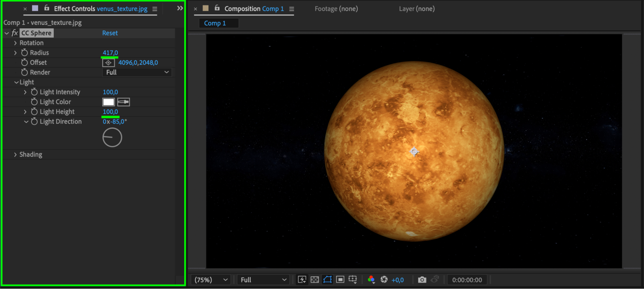Expand the Rotation property group
Viewport: 644px width, 289px height.
(15, 43)
